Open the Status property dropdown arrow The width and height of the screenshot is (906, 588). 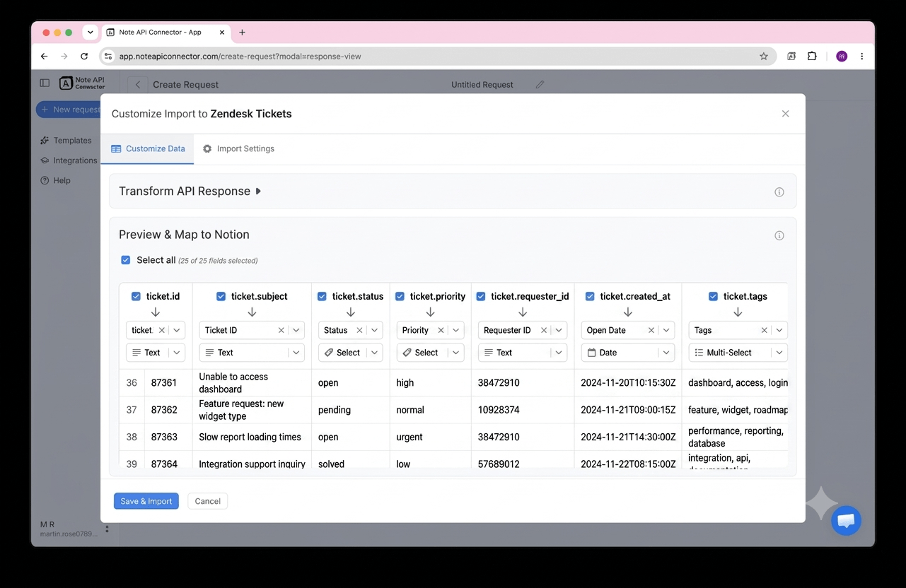[x=375, y=330]
